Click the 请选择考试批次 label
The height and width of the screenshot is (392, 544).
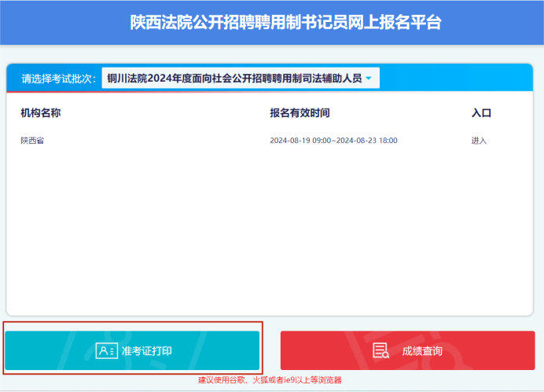point(59,79)
